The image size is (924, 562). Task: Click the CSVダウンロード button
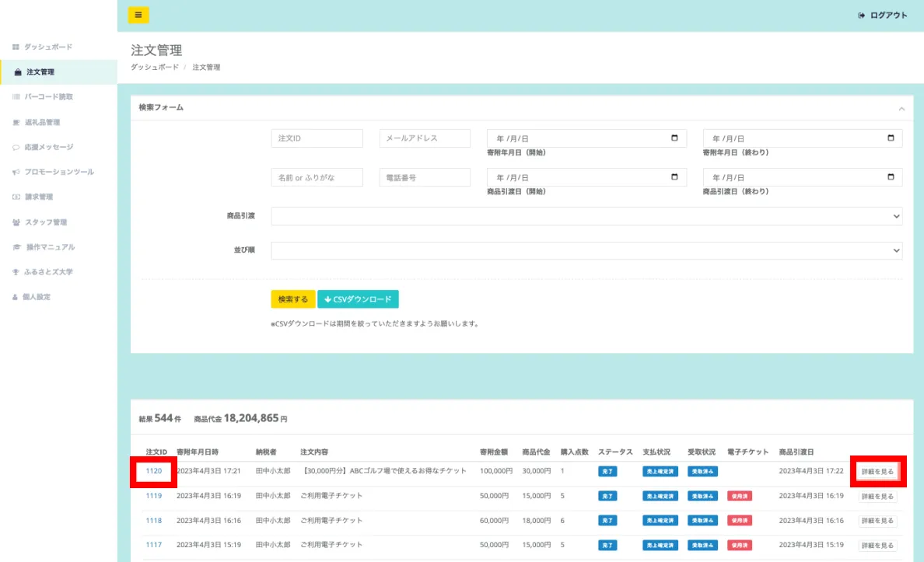(x=358, y=299)
